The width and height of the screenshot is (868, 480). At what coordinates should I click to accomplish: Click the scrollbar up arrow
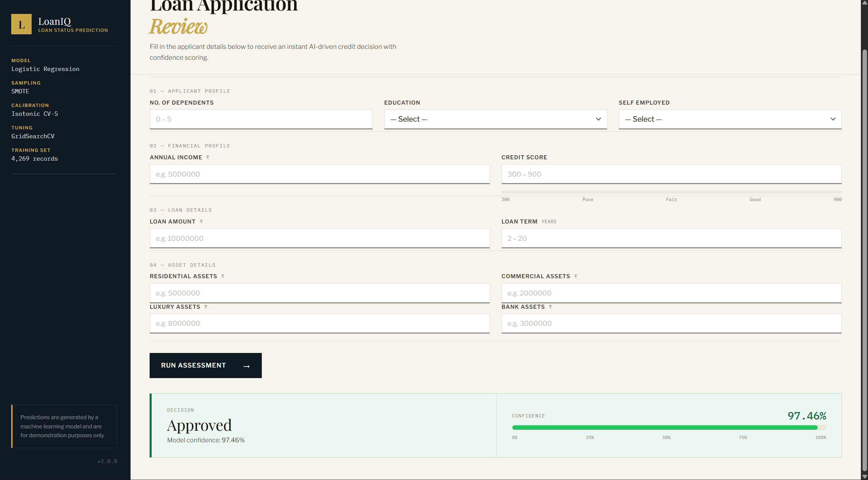864,3
